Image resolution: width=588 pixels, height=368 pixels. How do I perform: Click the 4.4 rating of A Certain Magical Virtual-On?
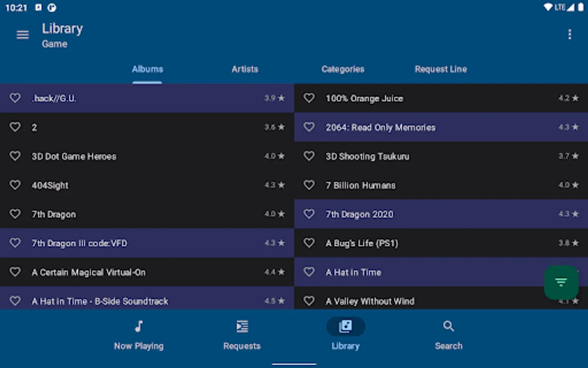tap(274, 272)
